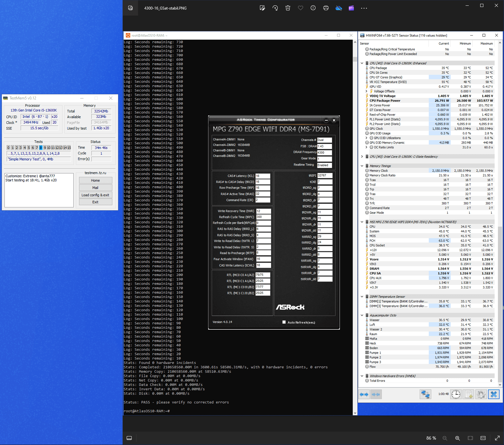504x445 pixels.
Task: Click the 86 % zoom level indicator
Action: tap(431, 438)
